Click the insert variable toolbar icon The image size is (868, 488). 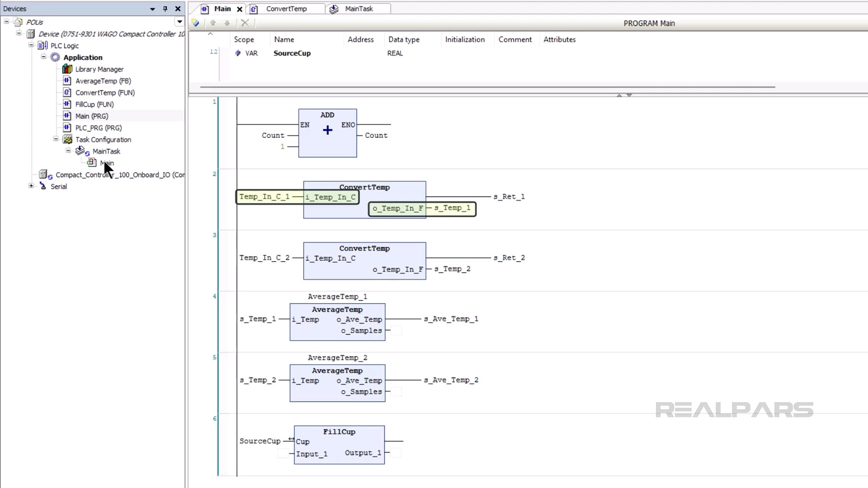click(196, 23)
